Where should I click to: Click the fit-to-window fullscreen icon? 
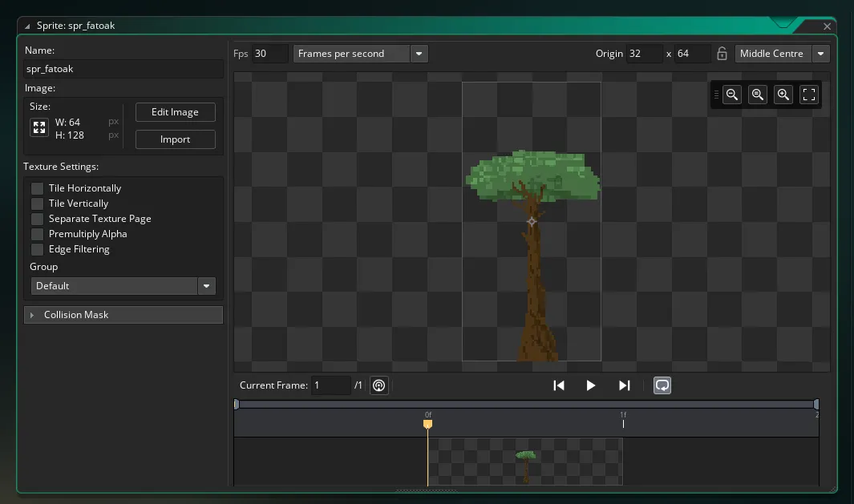click(809, 95)
